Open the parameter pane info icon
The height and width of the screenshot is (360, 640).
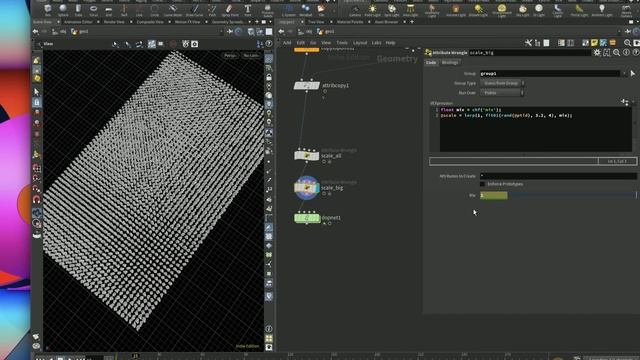pos(626,53)
